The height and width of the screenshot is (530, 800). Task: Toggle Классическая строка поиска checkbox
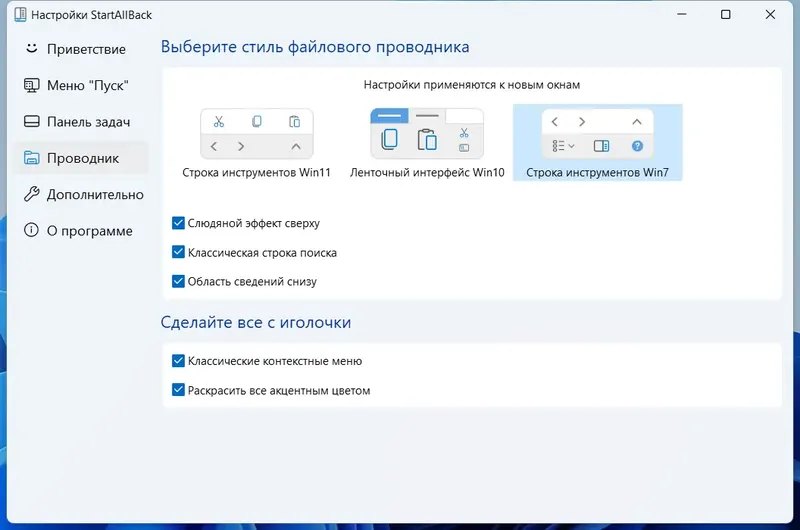coord(178,252)
